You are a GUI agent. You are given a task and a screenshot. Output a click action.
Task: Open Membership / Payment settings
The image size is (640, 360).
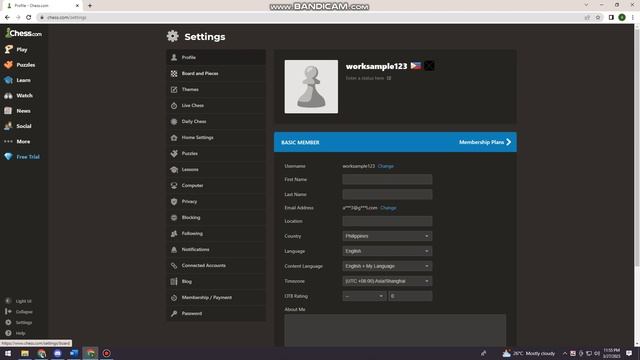216,298
